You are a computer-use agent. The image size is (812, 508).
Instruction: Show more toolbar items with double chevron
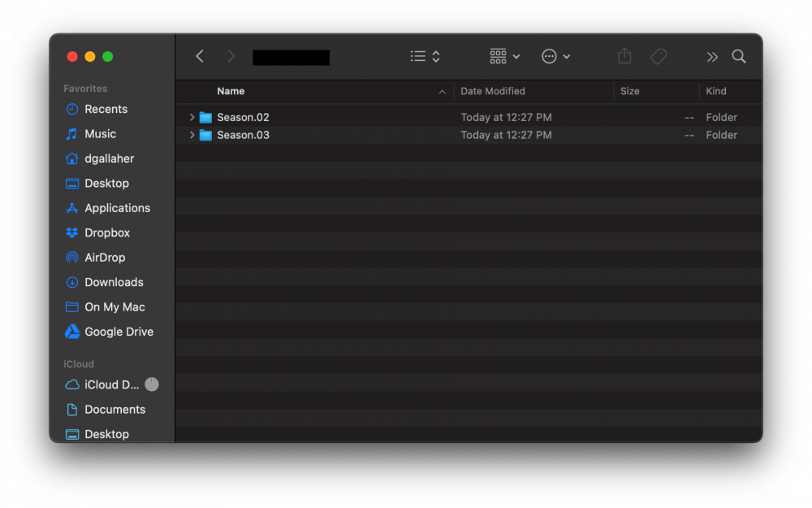[x=712, y=57]
